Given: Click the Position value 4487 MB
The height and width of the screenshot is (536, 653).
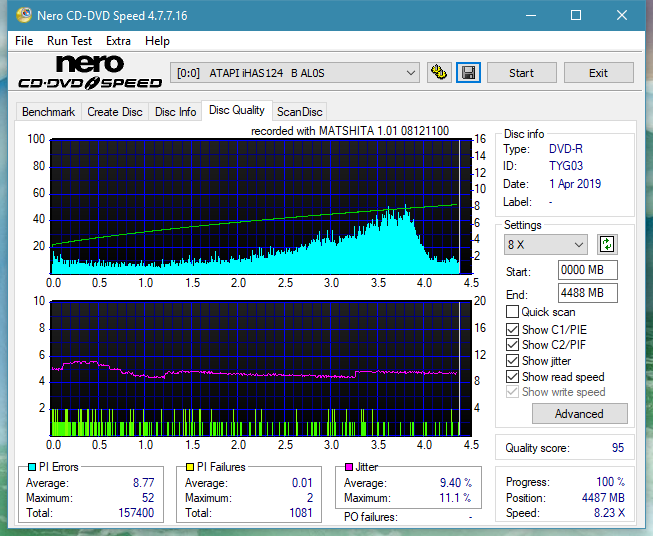Looking at the screenshot, I should [x=603, y=498].
